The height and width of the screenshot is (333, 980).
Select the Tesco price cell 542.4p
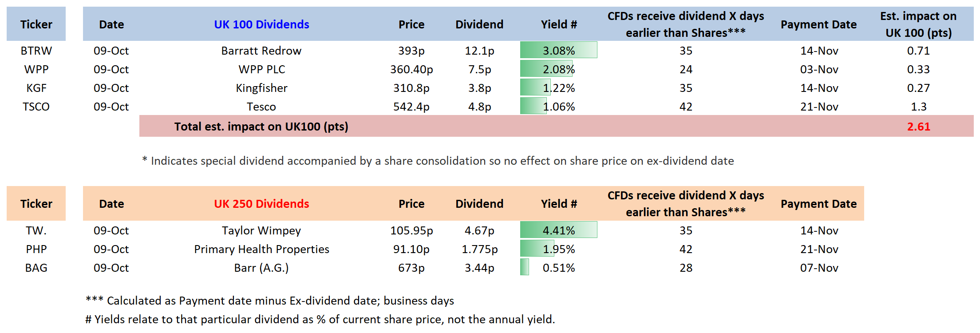tap(411, 107)
